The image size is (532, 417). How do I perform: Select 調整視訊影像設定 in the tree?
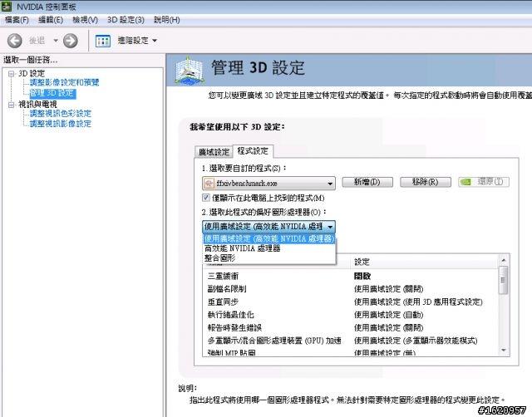[61, 124]
